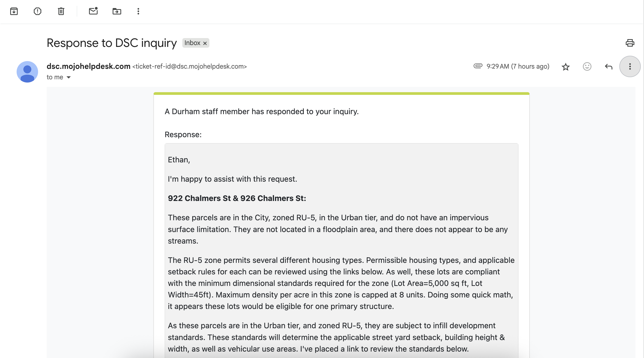The image size is (644, 358).
Task: Click the paperclip attachment indicator
Action: pyautogui.click(x=478, y=66)
